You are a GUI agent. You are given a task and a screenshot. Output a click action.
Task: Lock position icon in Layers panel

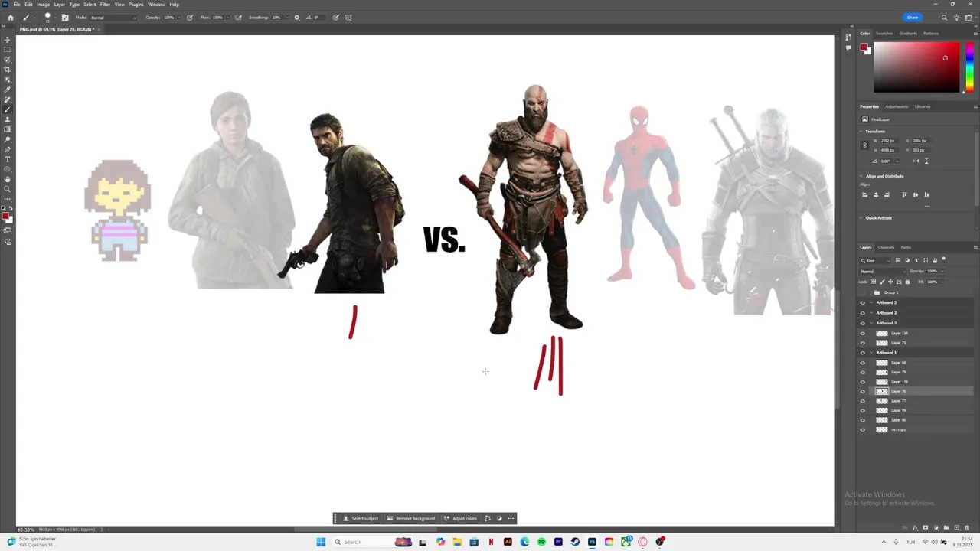[890, 282]
